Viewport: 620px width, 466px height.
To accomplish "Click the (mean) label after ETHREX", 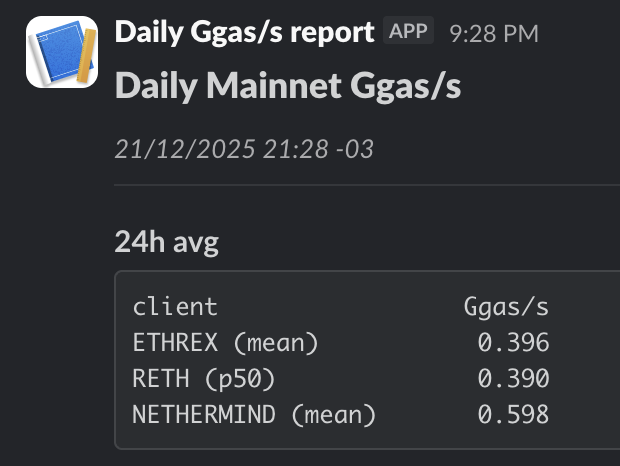I will point(275,343).
